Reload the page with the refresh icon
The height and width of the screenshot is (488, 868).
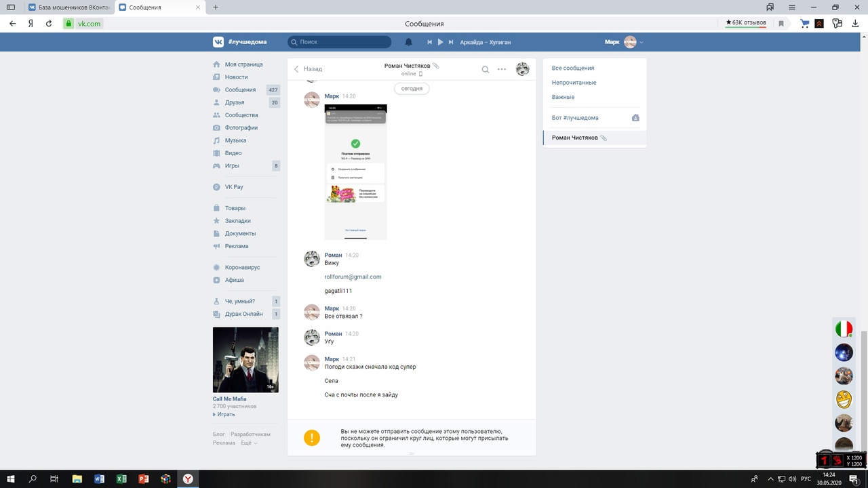tap(49, 24)
